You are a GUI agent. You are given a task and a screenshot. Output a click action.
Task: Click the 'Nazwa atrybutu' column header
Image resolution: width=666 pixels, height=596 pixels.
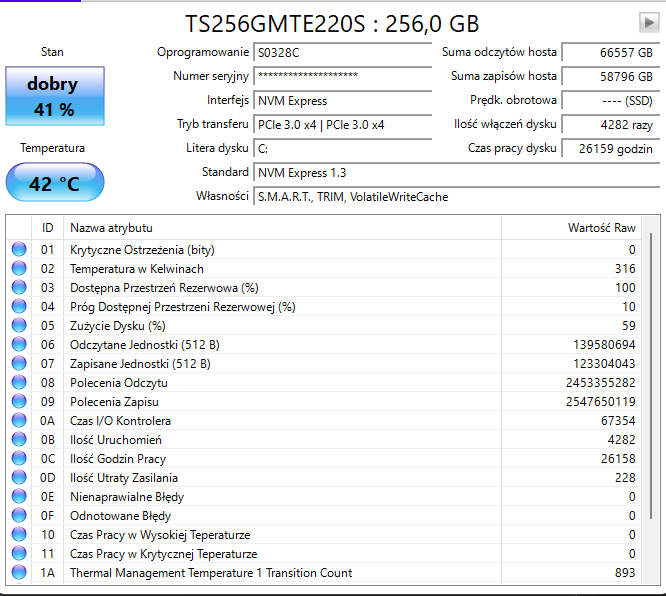tap(112, 228)
